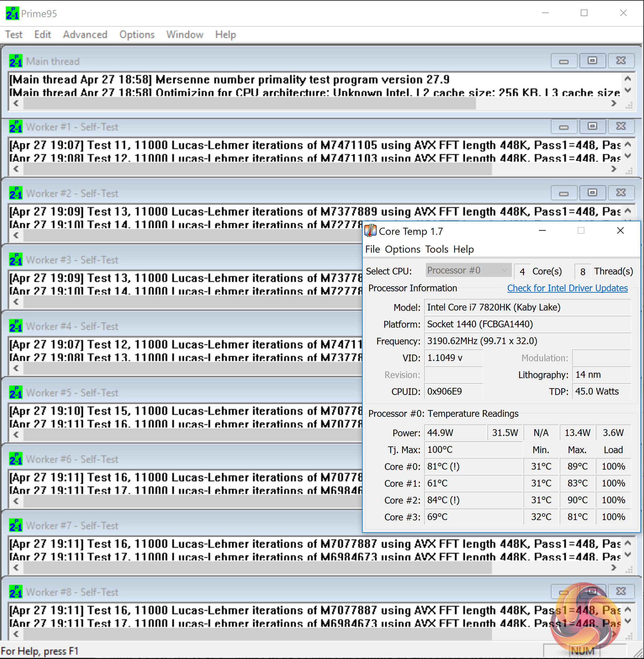Open the Edit menu in Prime95
644x659 pixels.
(x=43, y=35)
